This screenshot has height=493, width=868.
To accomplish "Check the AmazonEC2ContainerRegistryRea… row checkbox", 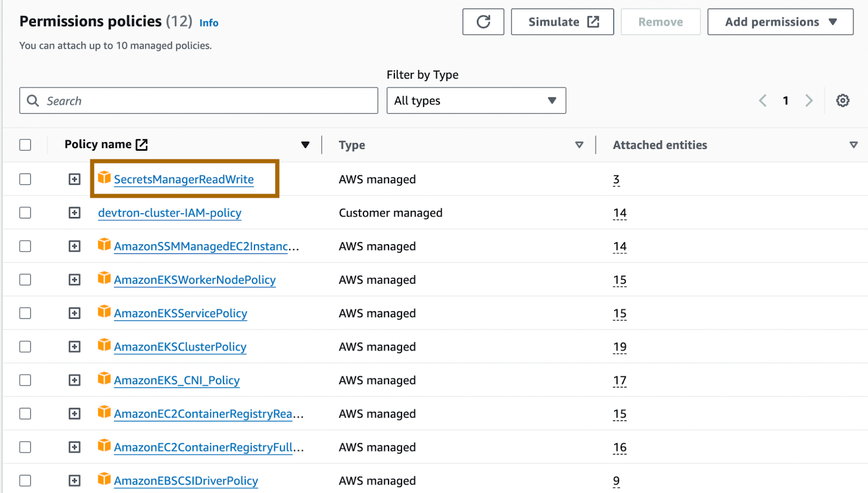I will 25,414.
